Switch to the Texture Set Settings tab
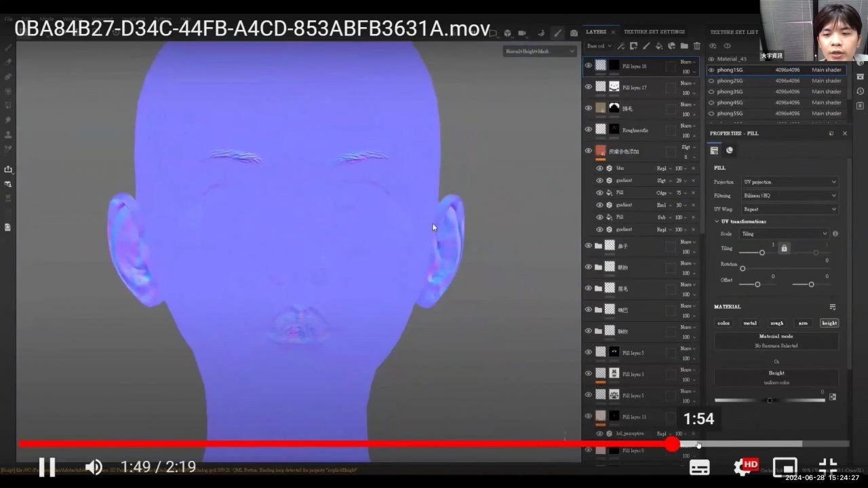The image size is (868, 488). pyautogui.click(x=654, y=32)
